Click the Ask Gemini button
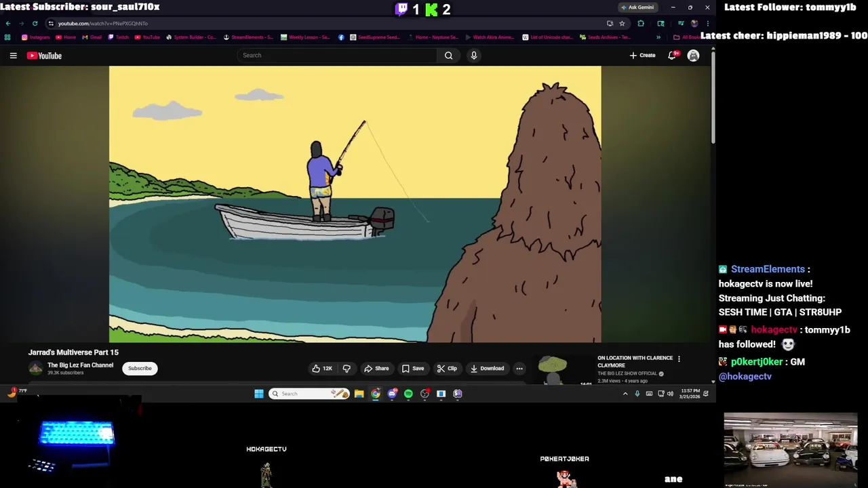The height and width of the screenshot is (488, 868). (x=637, y=7)
